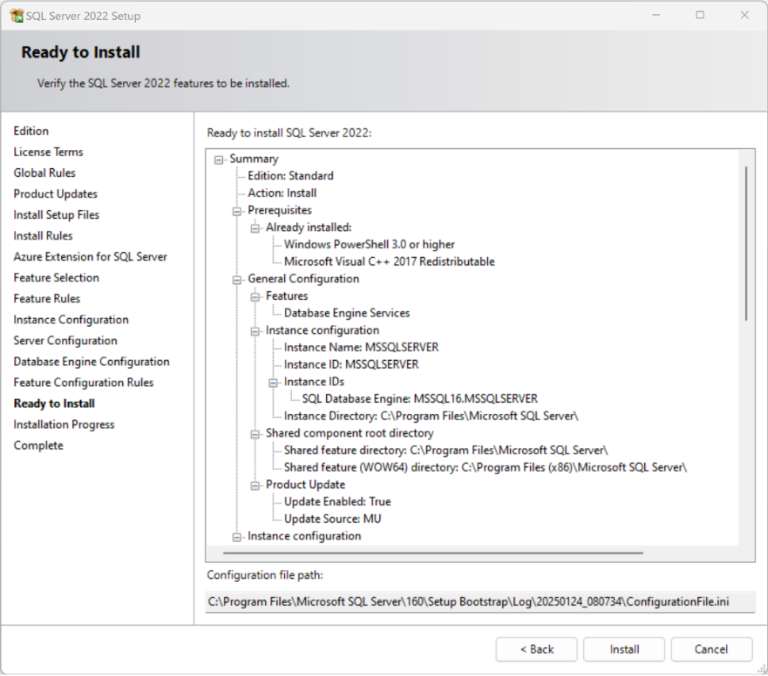
Task: Select the Installation Progress step
Action: click(64, 425)
